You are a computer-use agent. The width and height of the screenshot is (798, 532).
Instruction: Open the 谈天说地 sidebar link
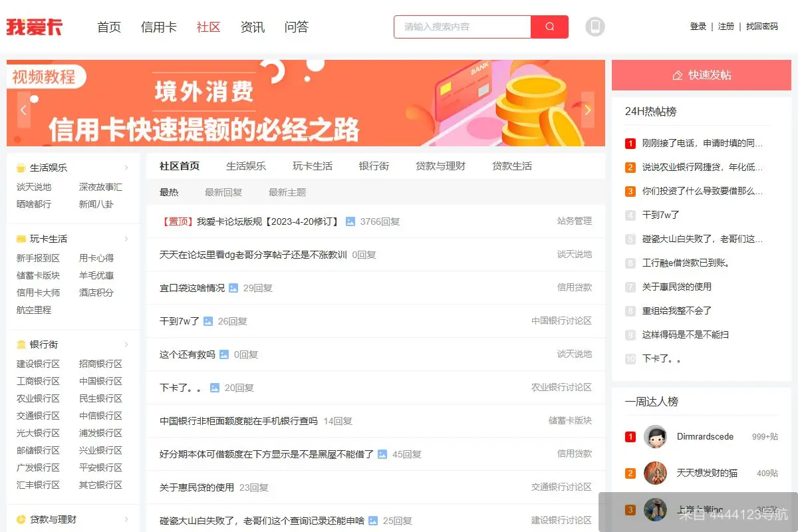(x=34, y=187)
